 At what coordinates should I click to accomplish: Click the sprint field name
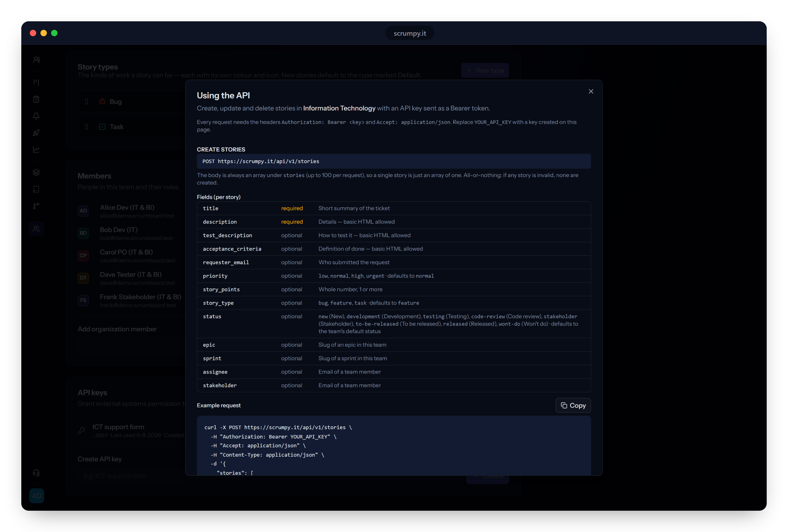coord(212,358)
